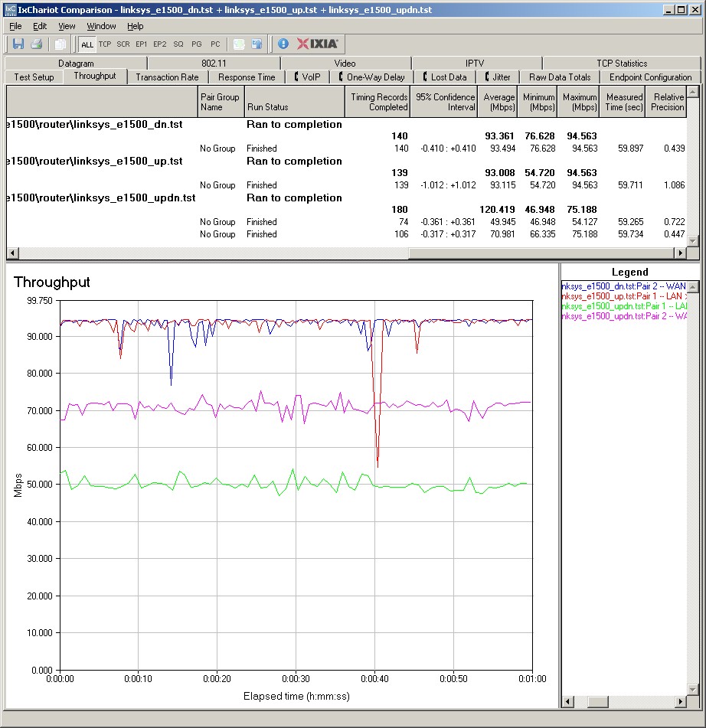
Task: Click the Measured Time (sec) column header
Action: [x=622, y=102]
